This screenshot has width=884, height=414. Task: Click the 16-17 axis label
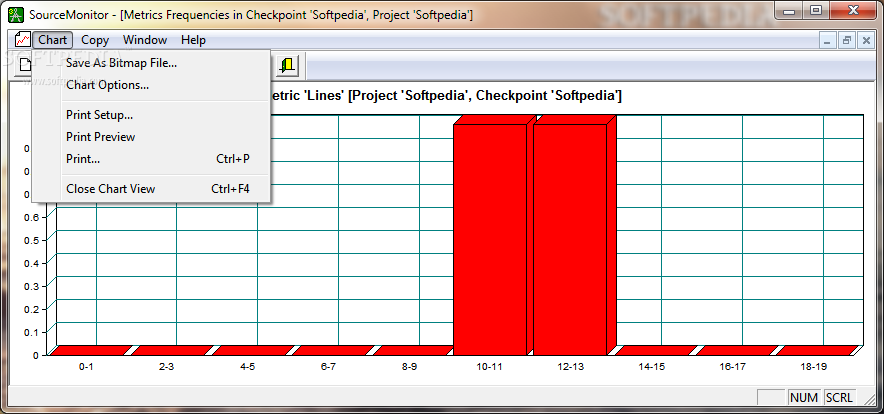(x=732, y=367)
